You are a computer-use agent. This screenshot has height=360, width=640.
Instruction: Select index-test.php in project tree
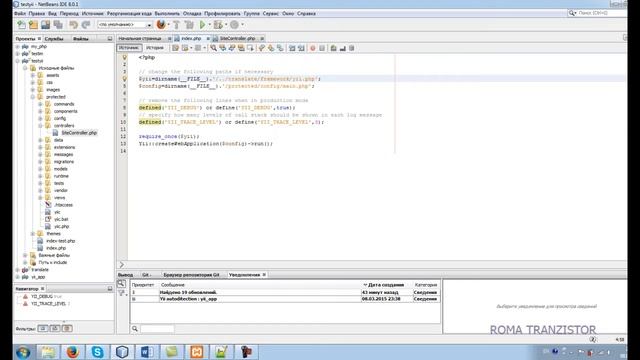click(60, 241)
